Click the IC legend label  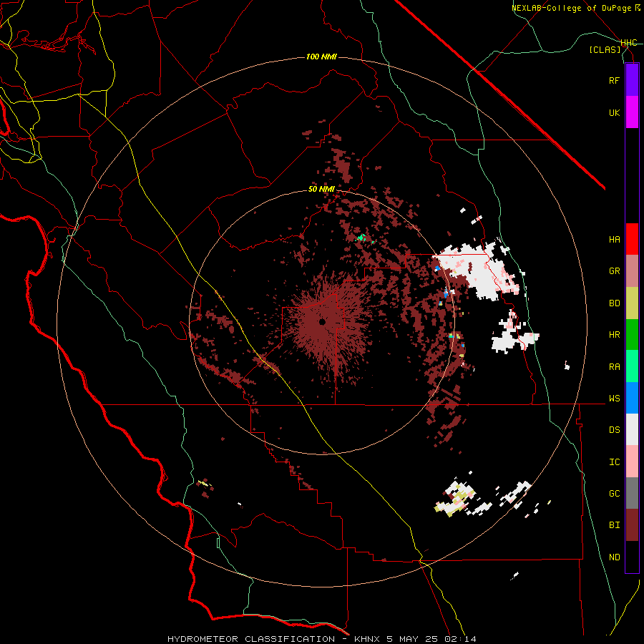pos(614,462)
